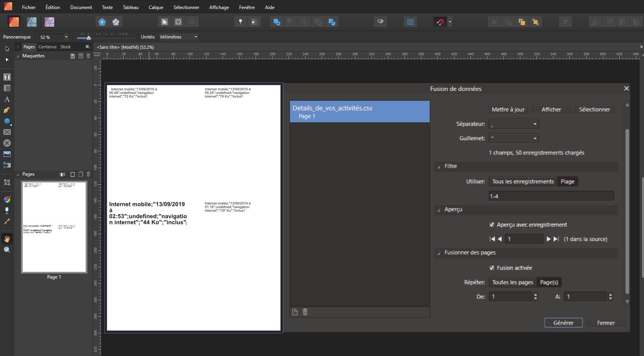Click the zoom slider handle
This screenshot has width=644, height=356.
pos(89,38)
